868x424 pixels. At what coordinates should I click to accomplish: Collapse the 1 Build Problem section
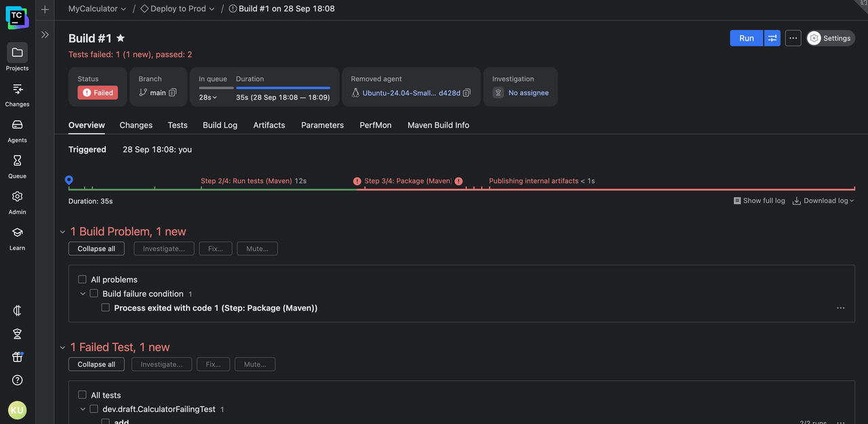point(62,232)
